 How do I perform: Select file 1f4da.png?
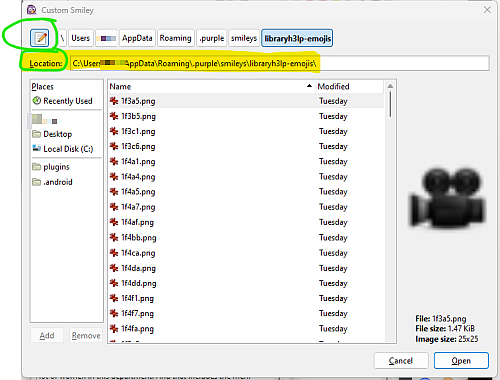[246, 268]
